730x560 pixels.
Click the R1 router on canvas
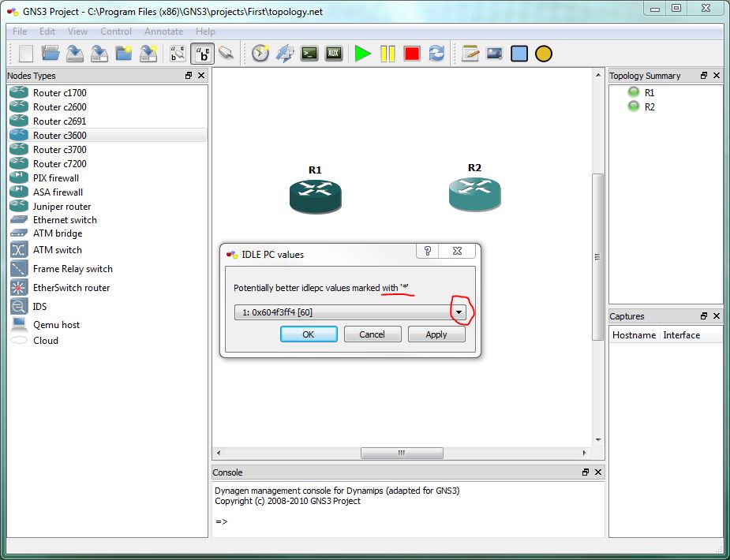[x=316, y=196]
